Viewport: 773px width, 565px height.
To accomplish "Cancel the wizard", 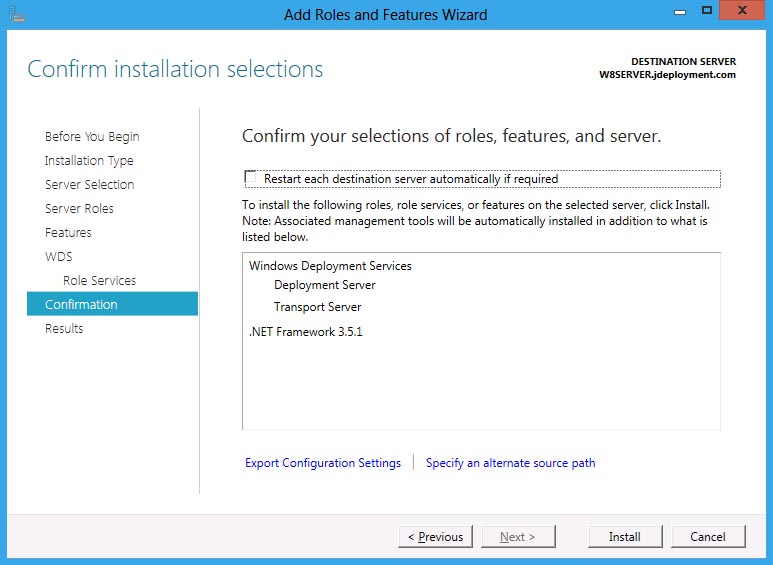I will [707, 537].
